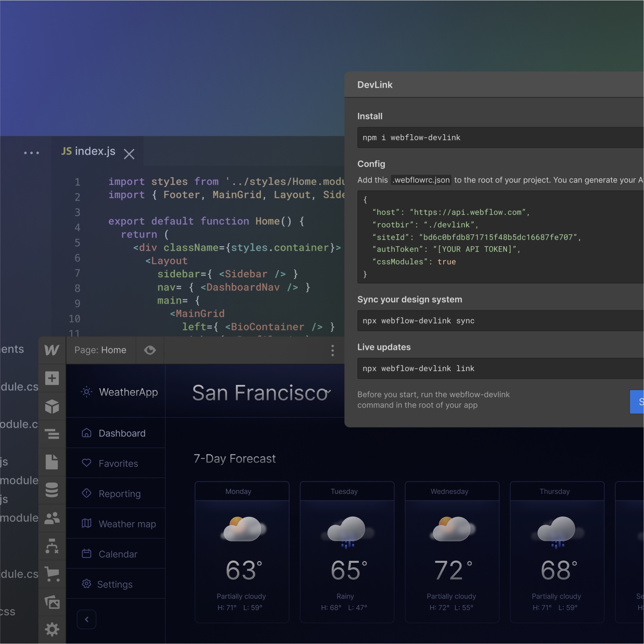This screenshot has width=644, height=644.
Task: Open the Navigator layers panel
Action: tap(52, 434)
